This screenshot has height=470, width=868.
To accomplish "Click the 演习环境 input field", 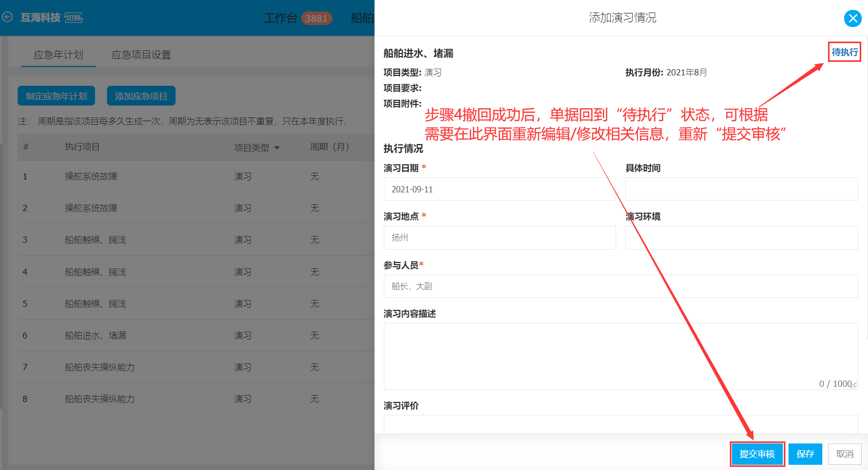I will [741, 238].
